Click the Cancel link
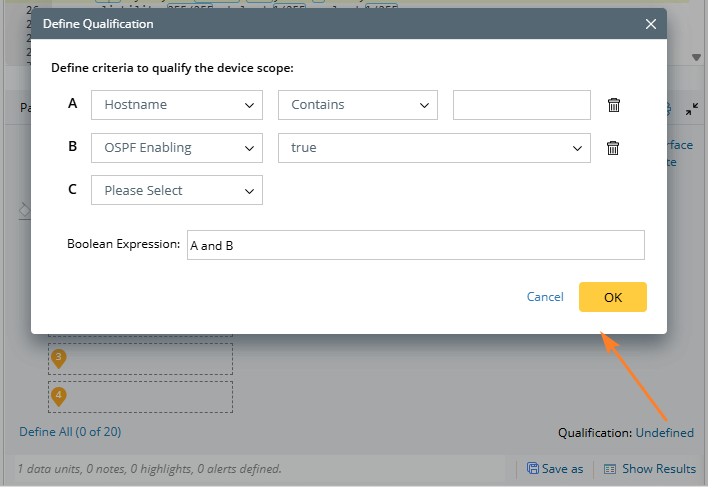The width and height of the screenshot is (708, 487). pyautogui.click(x=545, y=297)
